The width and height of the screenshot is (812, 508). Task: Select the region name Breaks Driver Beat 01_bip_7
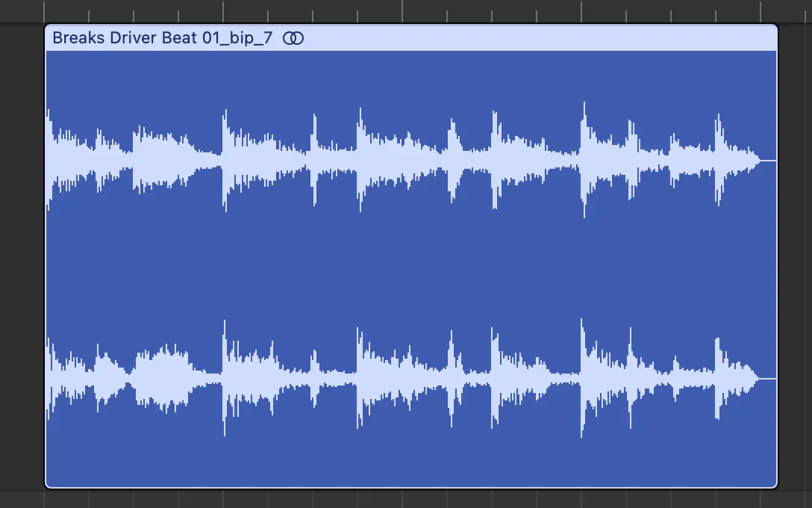[x=160, y=38]
